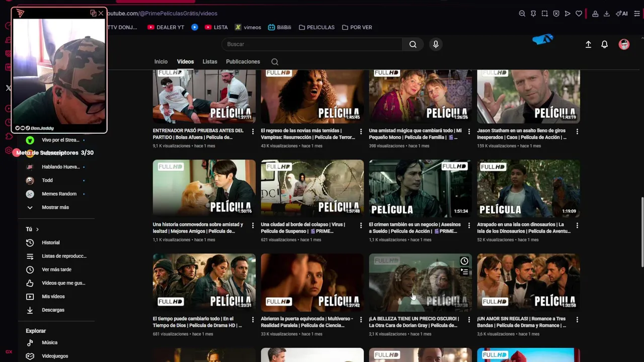Open options menu for Mejores Amigos video
The width and height of the screenshot is (644, 362).
click(253, 225)
